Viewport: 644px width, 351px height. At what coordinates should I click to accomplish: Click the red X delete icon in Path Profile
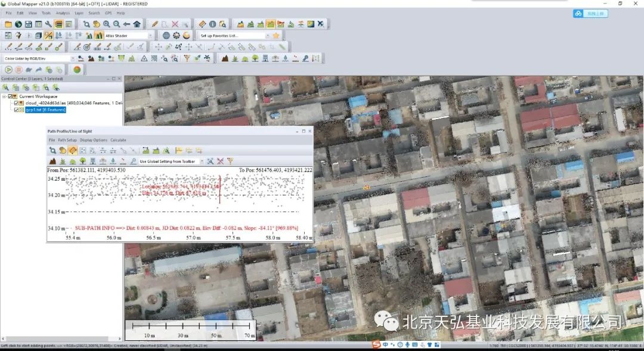(220, 161)
